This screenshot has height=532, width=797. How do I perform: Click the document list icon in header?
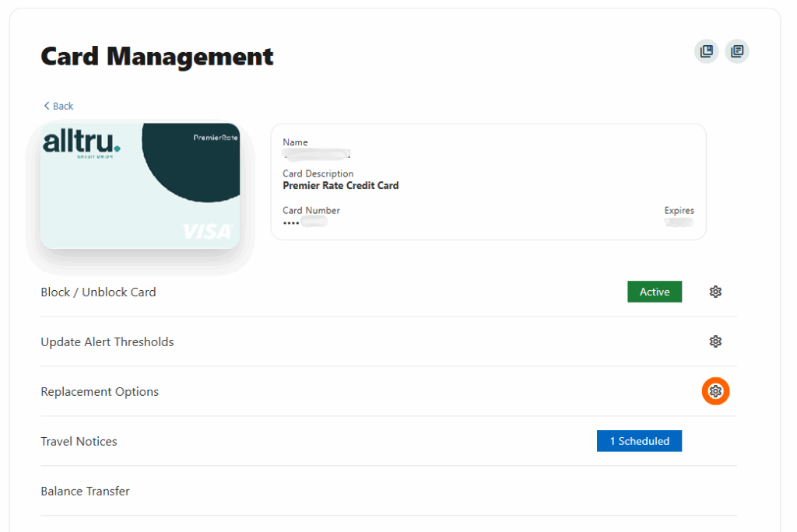coord(737,51)
